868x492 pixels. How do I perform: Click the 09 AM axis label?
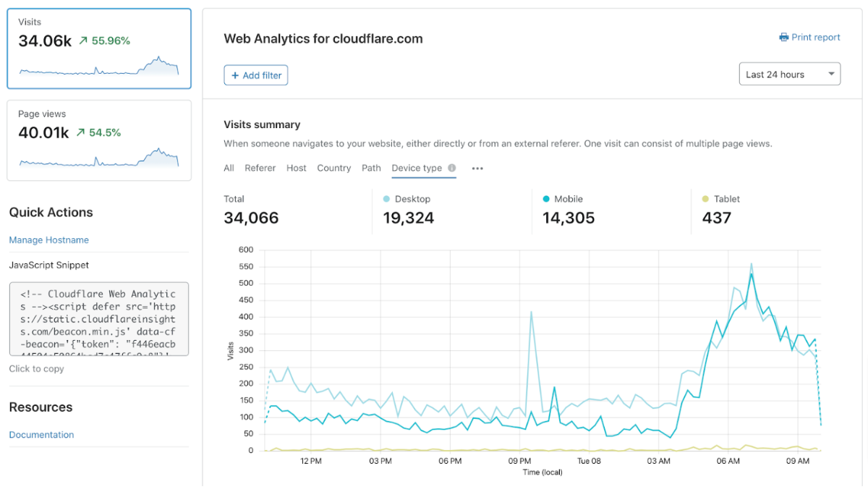pyautogui.click(x=798, y=461)
